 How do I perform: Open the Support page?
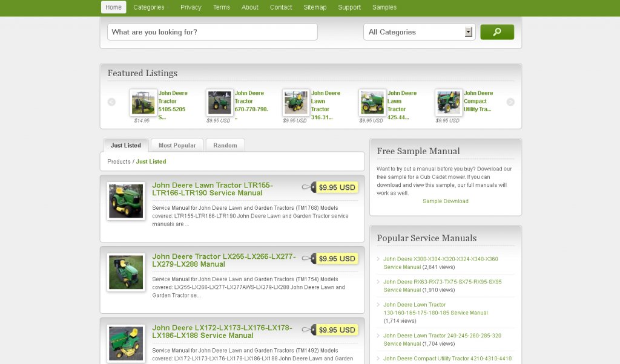point(349,7)
